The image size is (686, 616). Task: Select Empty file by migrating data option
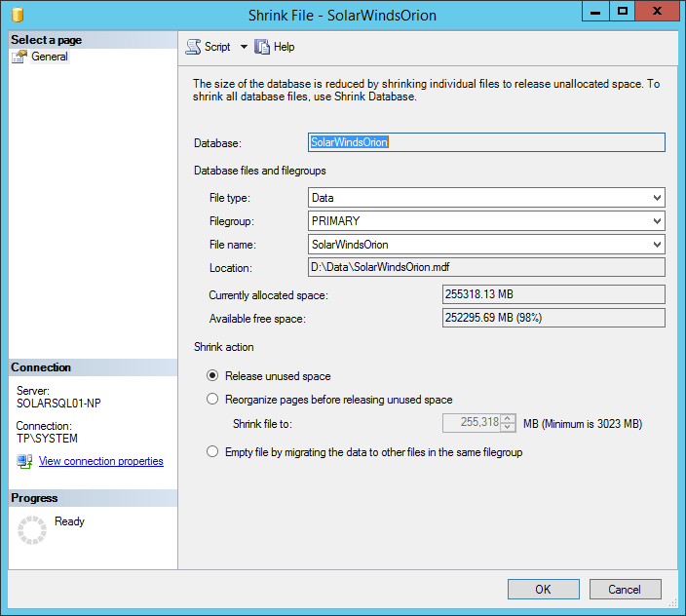pos(212,451)
